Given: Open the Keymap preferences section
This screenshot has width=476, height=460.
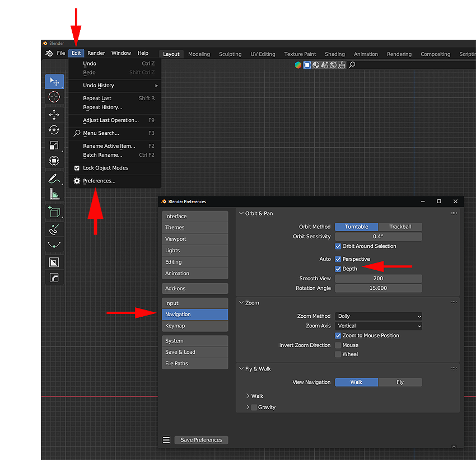Looking at the screenshot, I should pos(195,326).
